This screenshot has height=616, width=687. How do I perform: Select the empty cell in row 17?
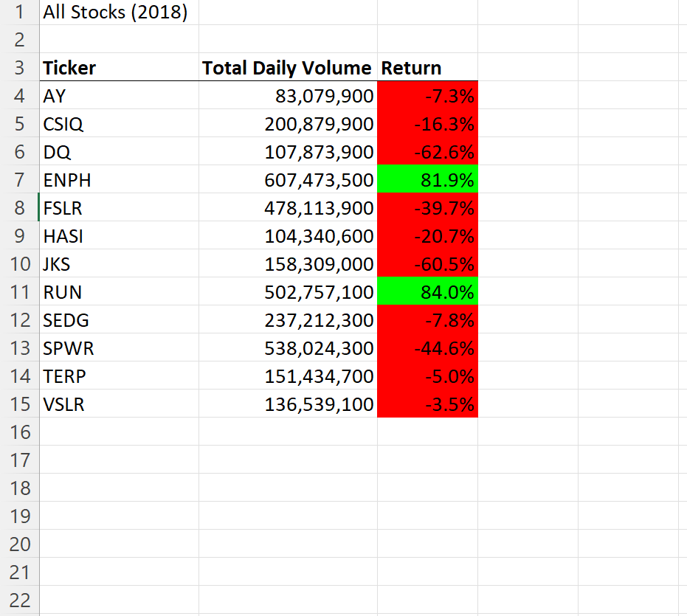coord(118,460)
